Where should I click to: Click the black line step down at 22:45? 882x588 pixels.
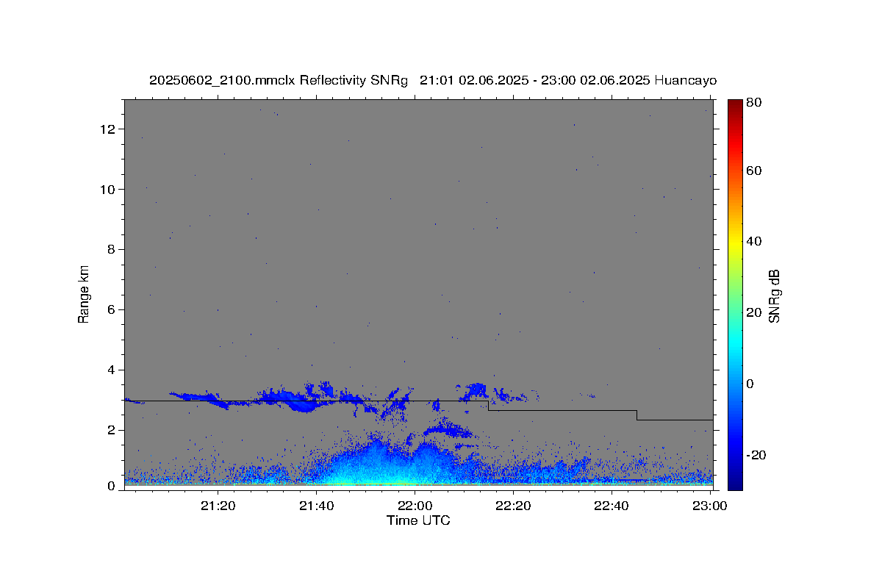637,415
